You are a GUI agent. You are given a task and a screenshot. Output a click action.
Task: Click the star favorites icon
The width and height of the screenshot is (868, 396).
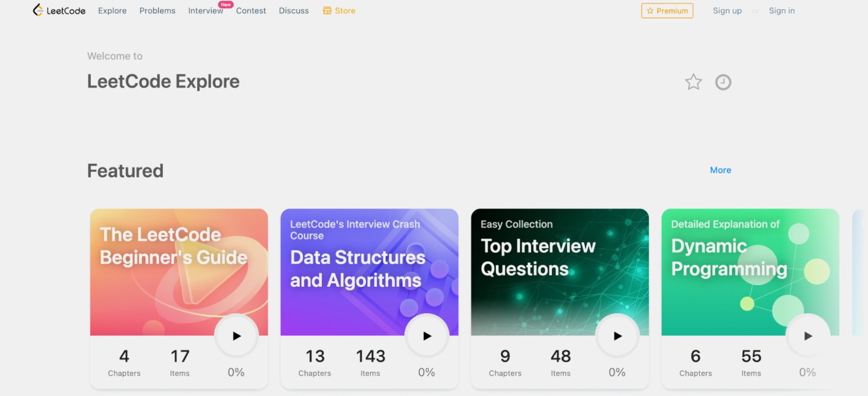click(x=693, y=82)
